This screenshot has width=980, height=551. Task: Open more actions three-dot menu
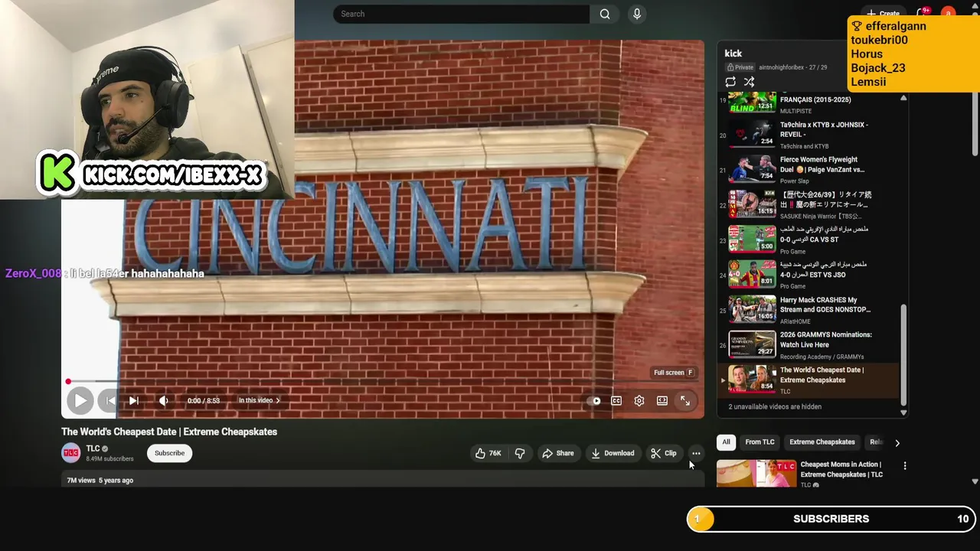tap(696, 453)
